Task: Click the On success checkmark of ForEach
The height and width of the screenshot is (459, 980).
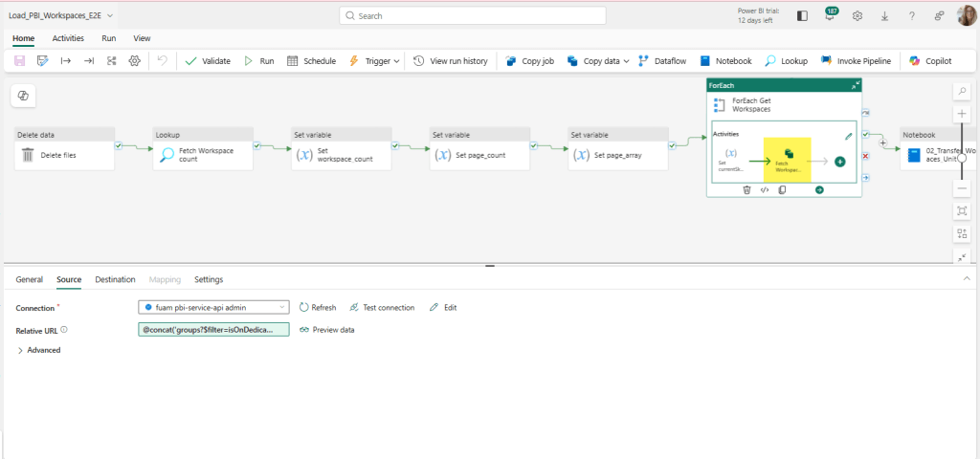Action: click(x=866, y=136)
